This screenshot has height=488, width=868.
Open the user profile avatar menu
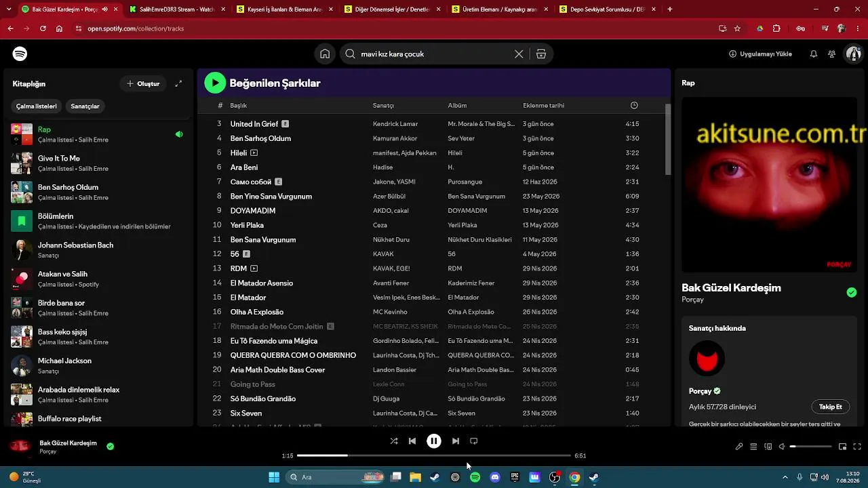(x=853, y=54)
